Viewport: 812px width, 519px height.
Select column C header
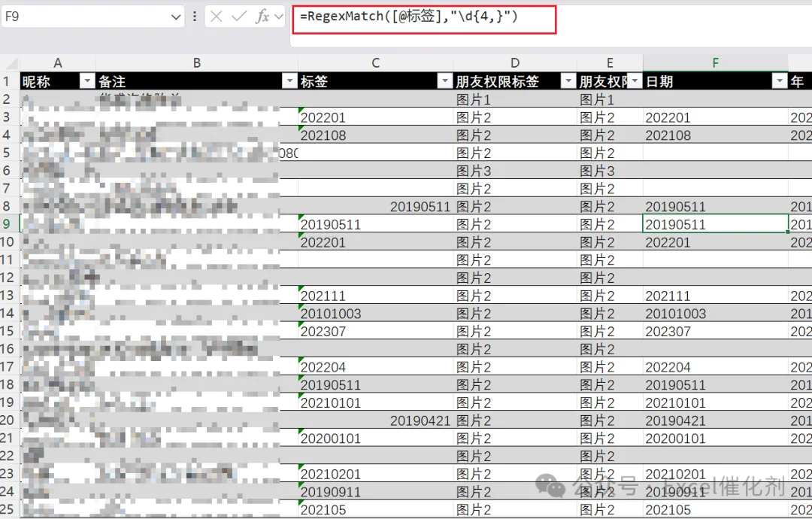[375, 63]
